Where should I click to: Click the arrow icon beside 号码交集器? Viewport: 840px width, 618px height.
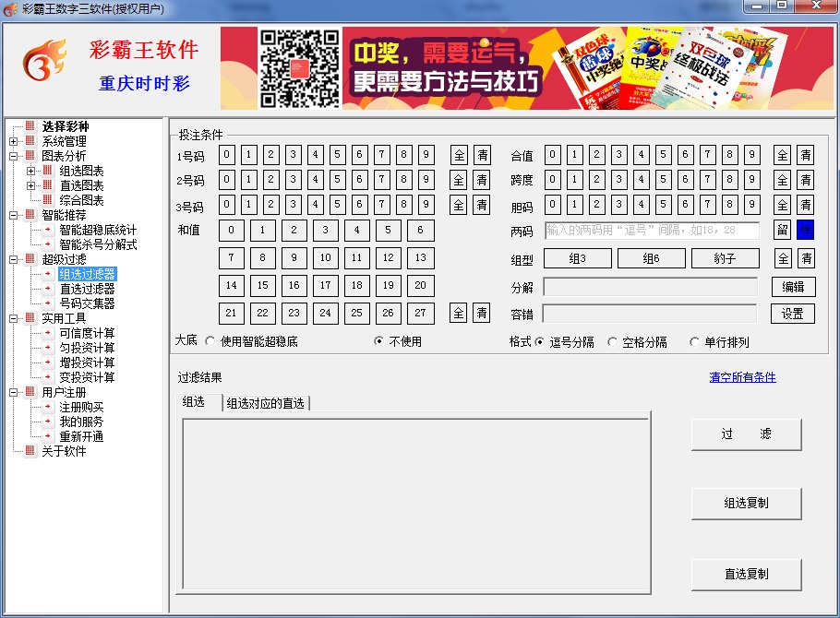(47, 303)
